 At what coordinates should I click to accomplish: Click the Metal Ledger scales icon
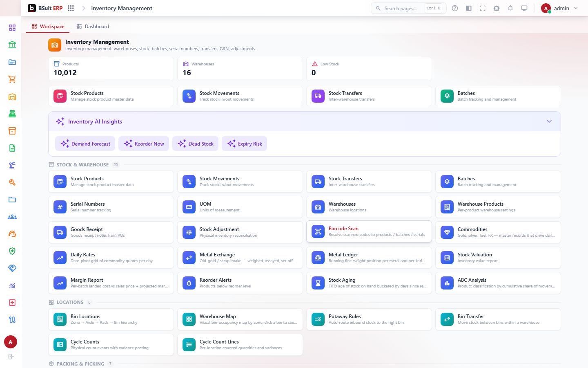point(318,258)
